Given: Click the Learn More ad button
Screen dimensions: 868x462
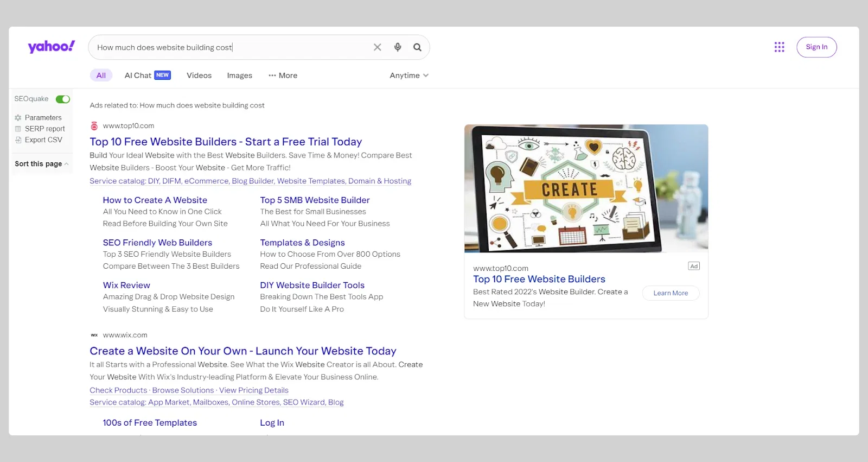Looking at the screenshot, I should 671,293.
